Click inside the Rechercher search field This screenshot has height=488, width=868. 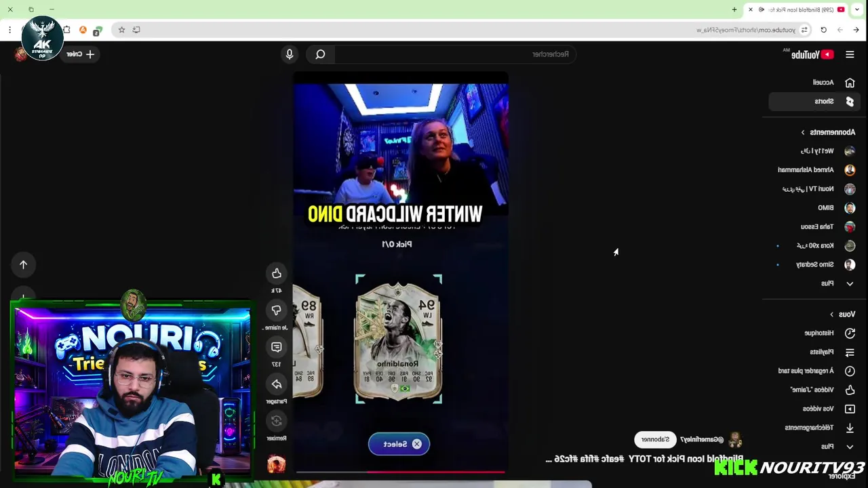click(x=454, y=54)
